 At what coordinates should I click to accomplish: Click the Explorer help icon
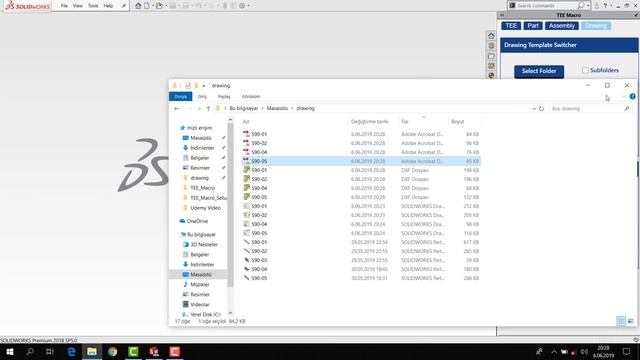tap(632, 96)
